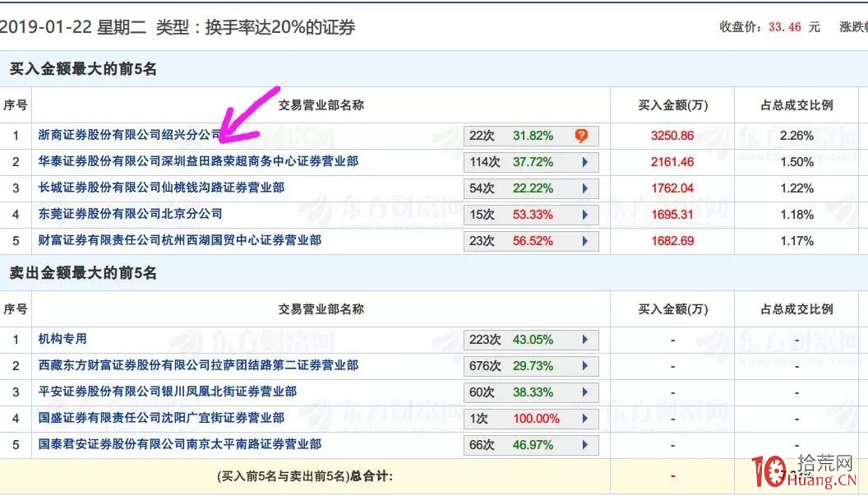868x496 pixels.
Task: Click the 66次 listing count
Action: click(482, 444)
